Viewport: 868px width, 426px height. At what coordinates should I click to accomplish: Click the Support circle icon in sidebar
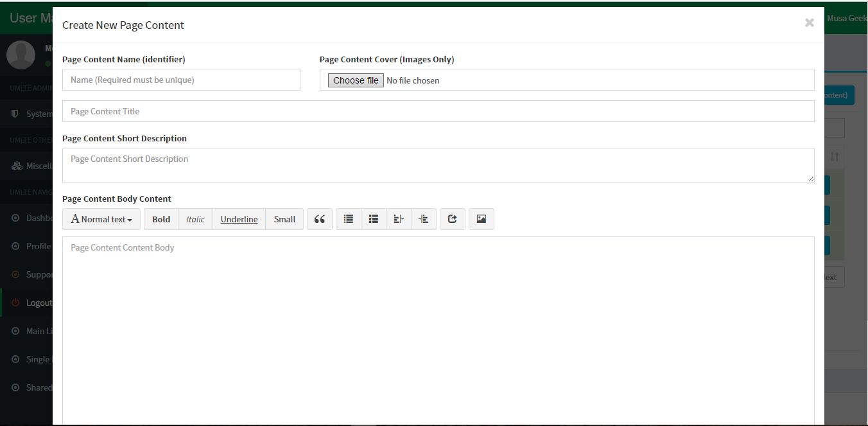(x=15, y=274)
